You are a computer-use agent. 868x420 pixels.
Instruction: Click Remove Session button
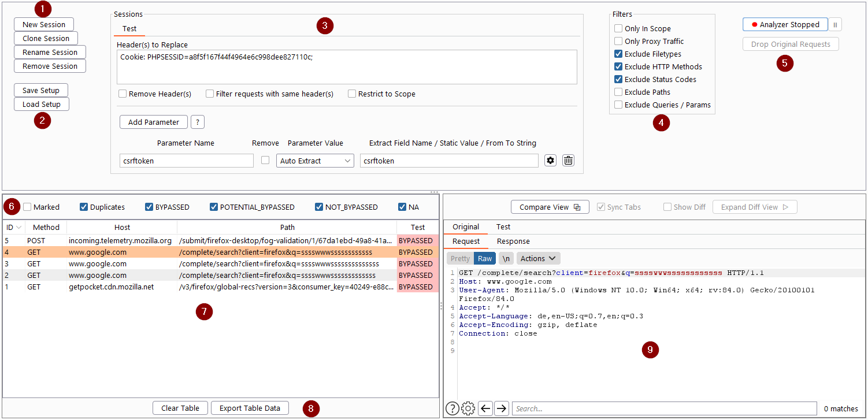(x=50, y=66)
